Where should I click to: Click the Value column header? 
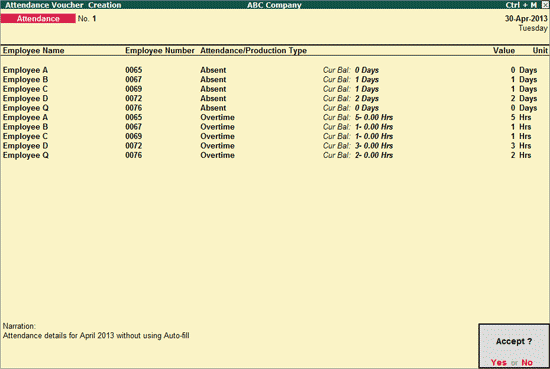point(504,51)
